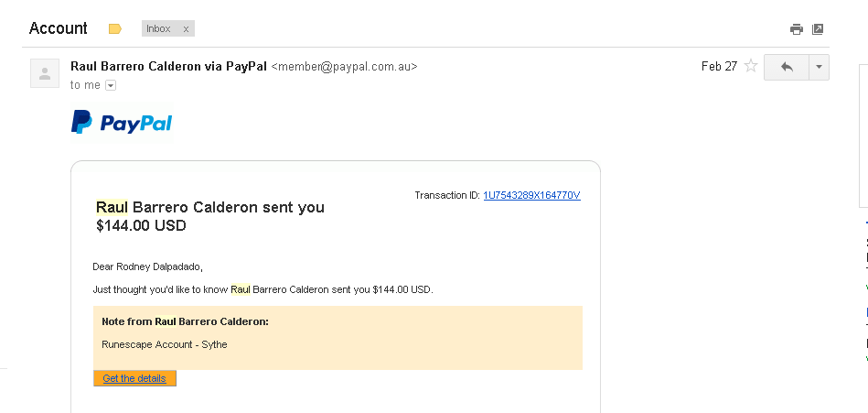
Task: Click the Inbox label tag
Action: [158, 28]
